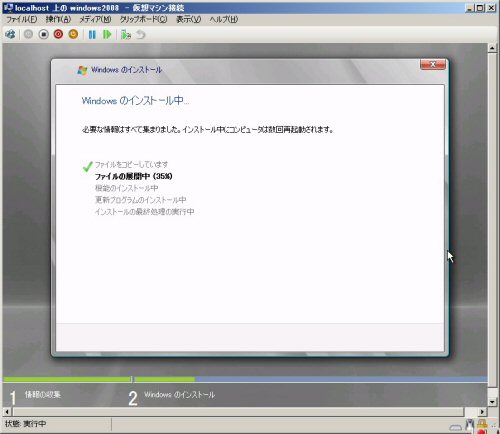Click the 状態: 実行中 status bar text

tap(25, 424)
